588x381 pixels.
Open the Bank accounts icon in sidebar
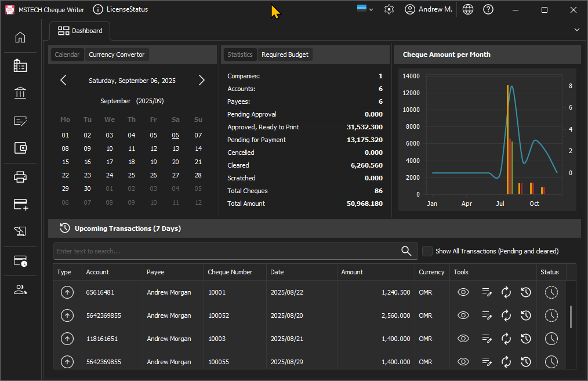20,93
